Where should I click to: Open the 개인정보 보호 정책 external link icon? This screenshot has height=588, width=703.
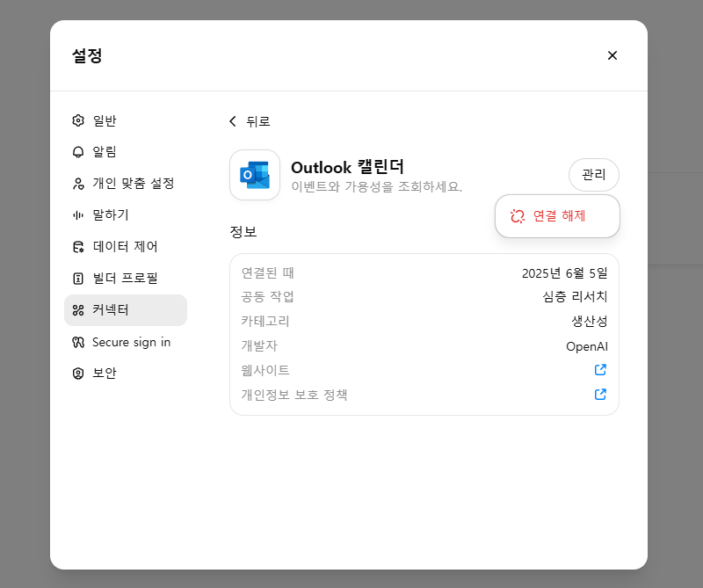click(600, 395)
